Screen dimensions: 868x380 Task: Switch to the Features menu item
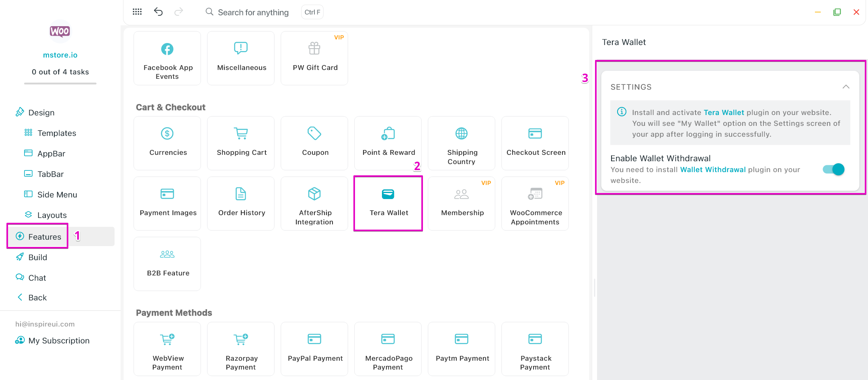pos(44,236)
